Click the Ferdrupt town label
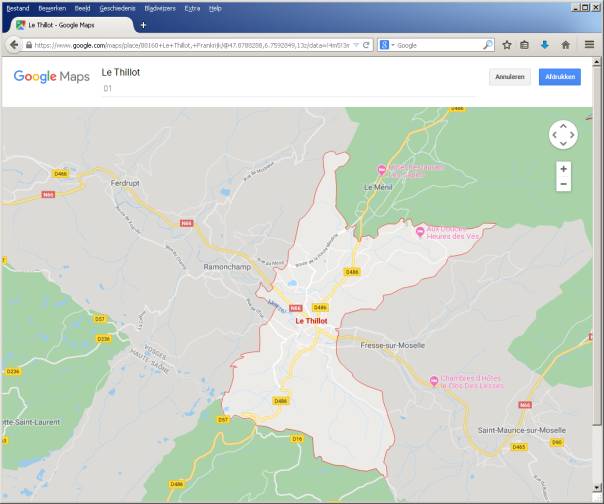This screenshot has height=504, width=604. coord(125,183)
